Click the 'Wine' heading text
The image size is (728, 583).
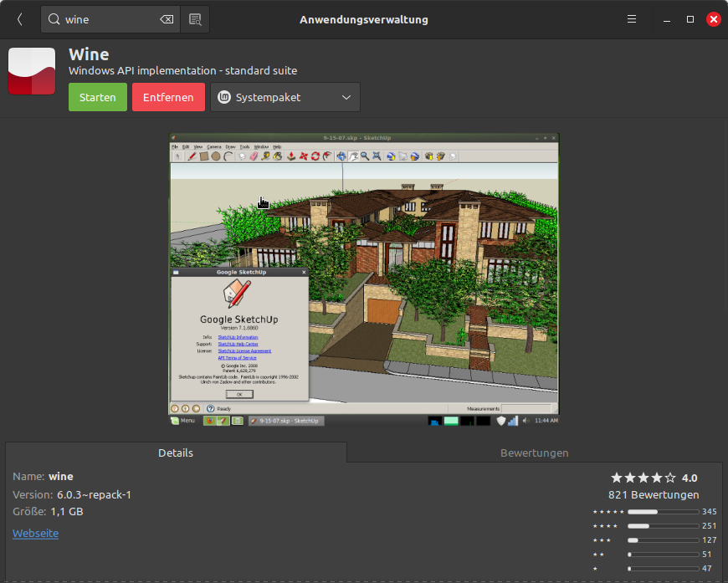coord(90,54)
